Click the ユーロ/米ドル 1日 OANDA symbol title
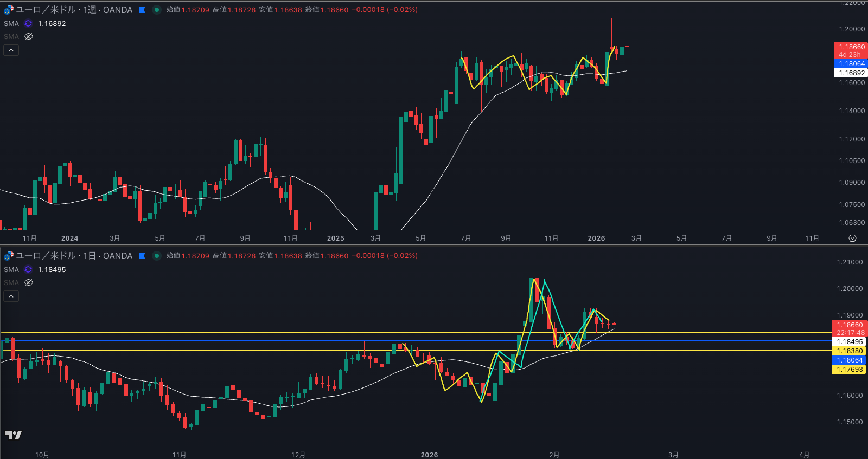This screenshot has width=868, height=459. pyautogui.click(x=74, y=256)
